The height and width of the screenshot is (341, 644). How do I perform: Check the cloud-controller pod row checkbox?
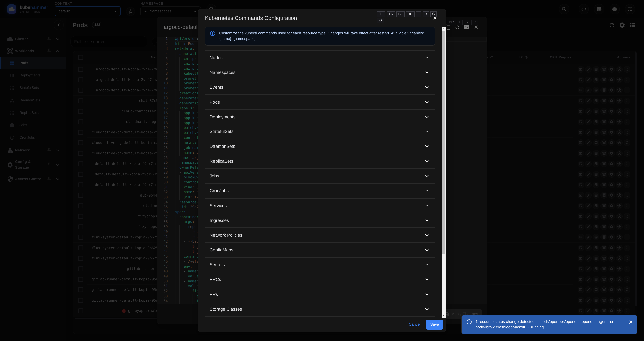tap(81, 111)
